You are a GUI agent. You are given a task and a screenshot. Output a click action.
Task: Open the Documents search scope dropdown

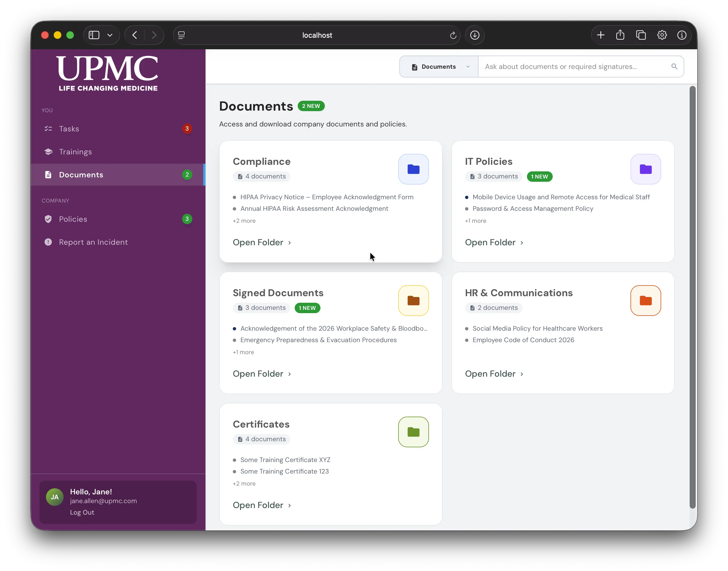click(x=438, y=67)
